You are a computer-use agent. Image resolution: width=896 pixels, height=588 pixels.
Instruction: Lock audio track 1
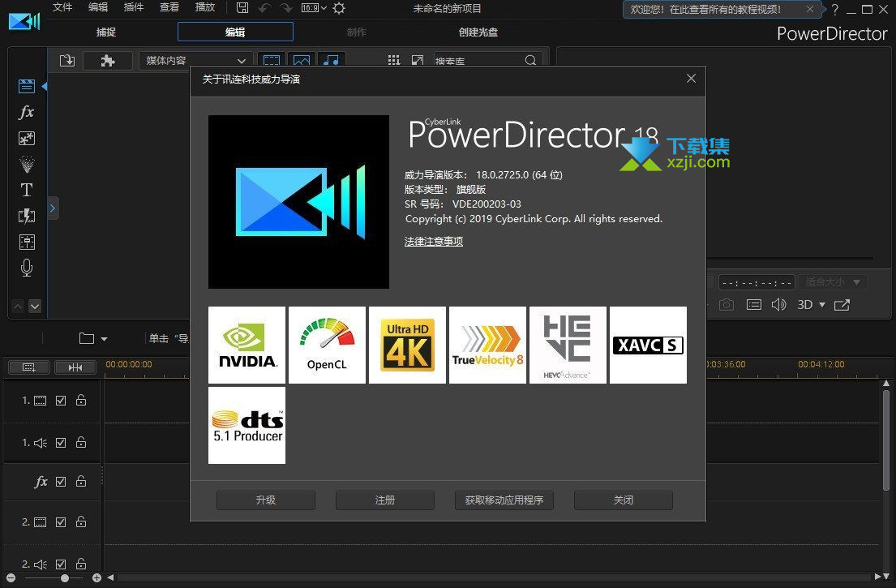coord(81,442)
